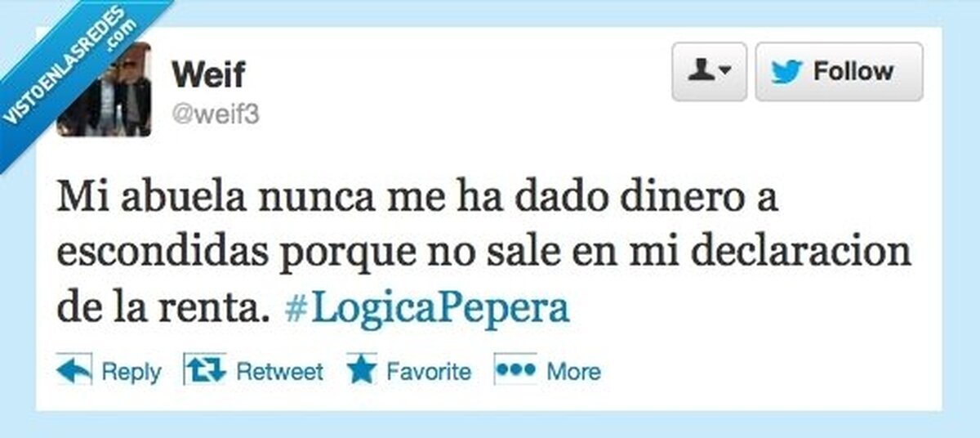Viewport: 980px width, 438px height.
Task: Click the person silhouette icon
Action: [x=702, y=72]
